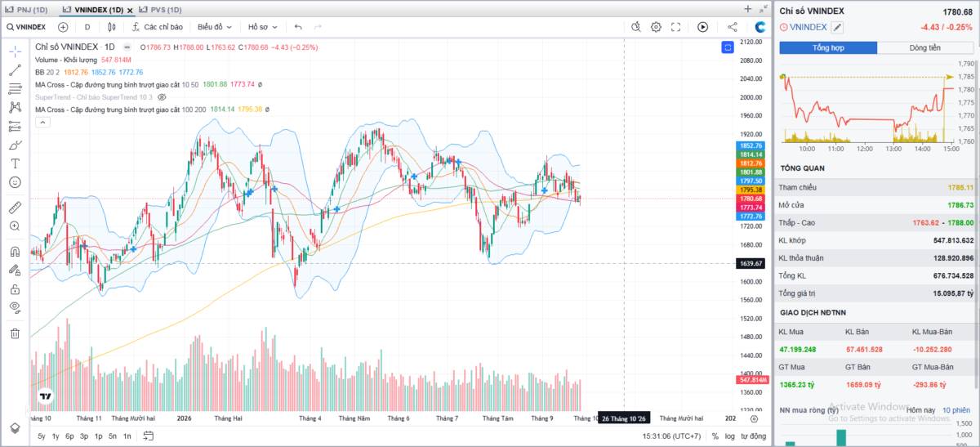Viewport: 980px width, 447px height.
Task: Click the fullscreen mode icon
Action: [675, 27]
